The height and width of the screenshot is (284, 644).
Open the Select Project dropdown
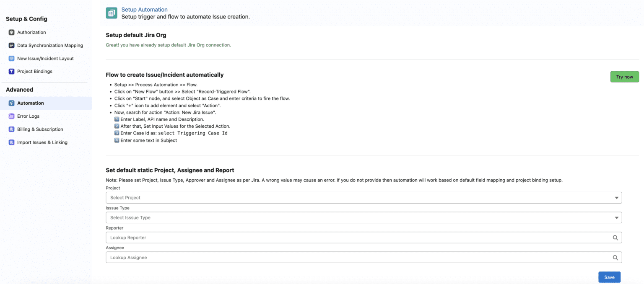[x=361, y=198]
